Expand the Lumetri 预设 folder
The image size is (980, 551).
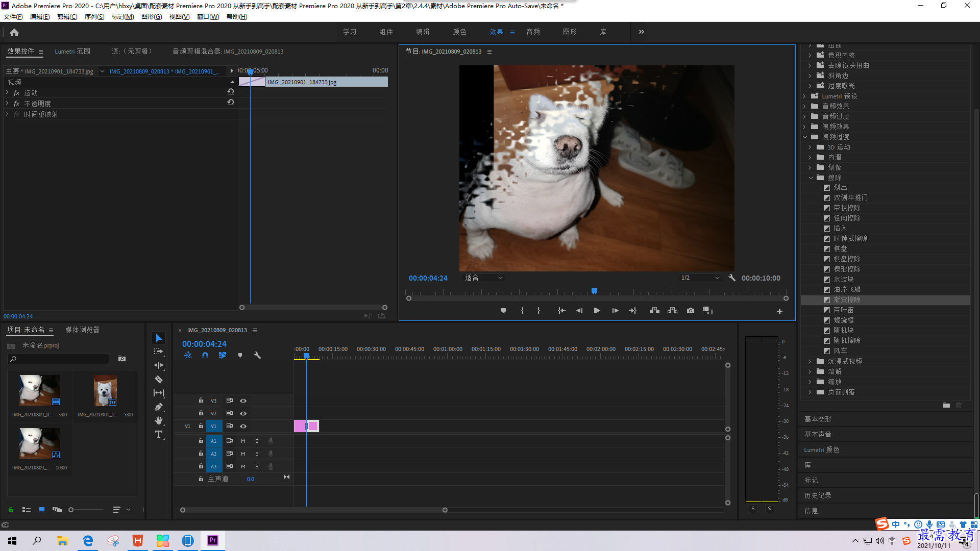pos(805,96)
